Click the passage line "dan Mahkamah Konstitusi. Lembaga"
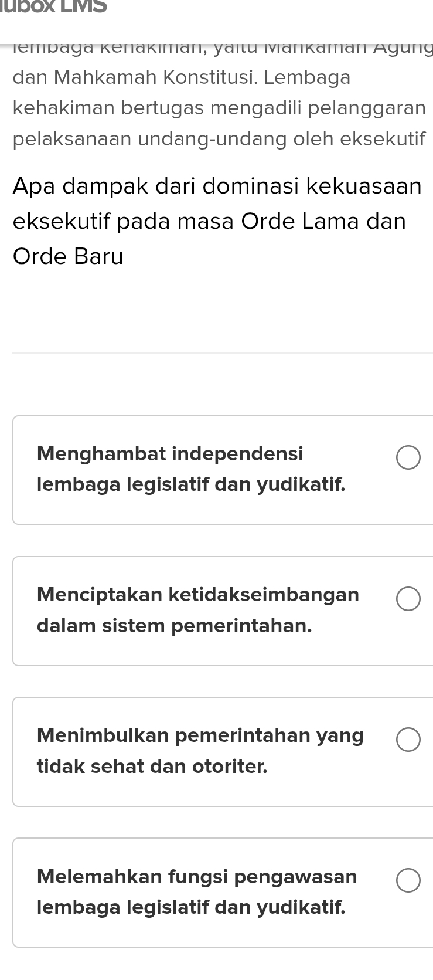This screenshot has height=980, width=433. 182,77
